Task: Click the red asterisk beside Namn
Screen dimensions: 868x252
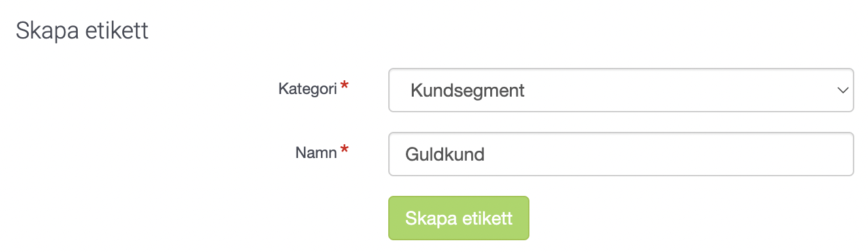Action: point(344,151)
